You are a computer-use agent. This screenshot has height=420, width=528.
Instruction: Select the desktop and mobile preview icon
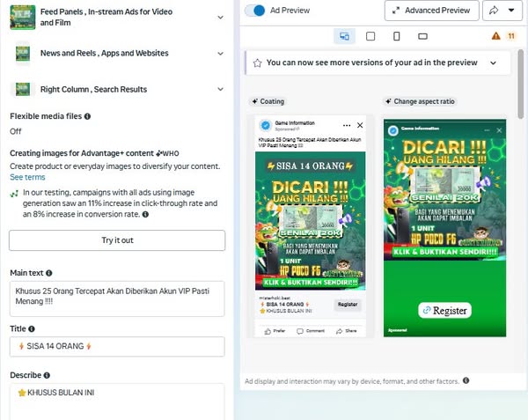(344, 36)
